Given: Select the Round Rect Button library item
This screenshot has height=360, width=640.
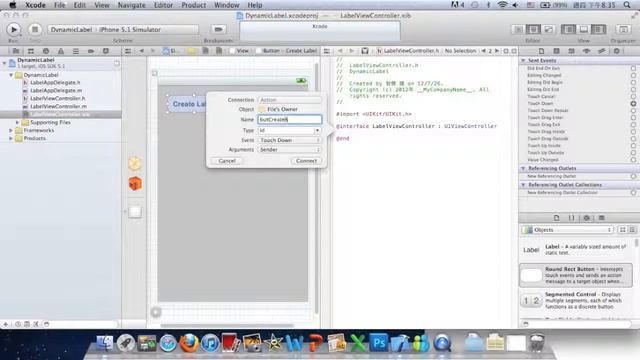Looking at the screenshot, I should pos(576,275).
